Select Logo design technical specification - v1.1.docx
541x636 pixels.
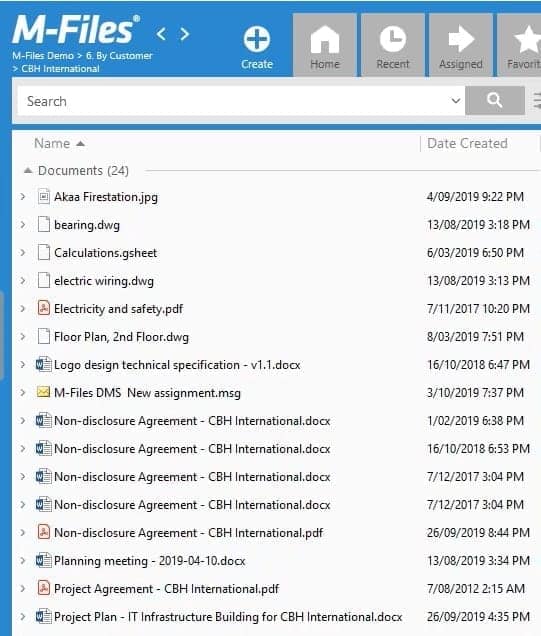(x=177, y=365)
